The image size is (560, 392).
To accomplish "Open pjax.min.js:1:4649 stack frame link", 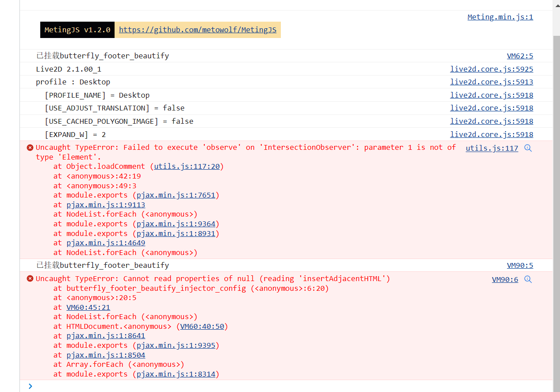I will (106, 243).
